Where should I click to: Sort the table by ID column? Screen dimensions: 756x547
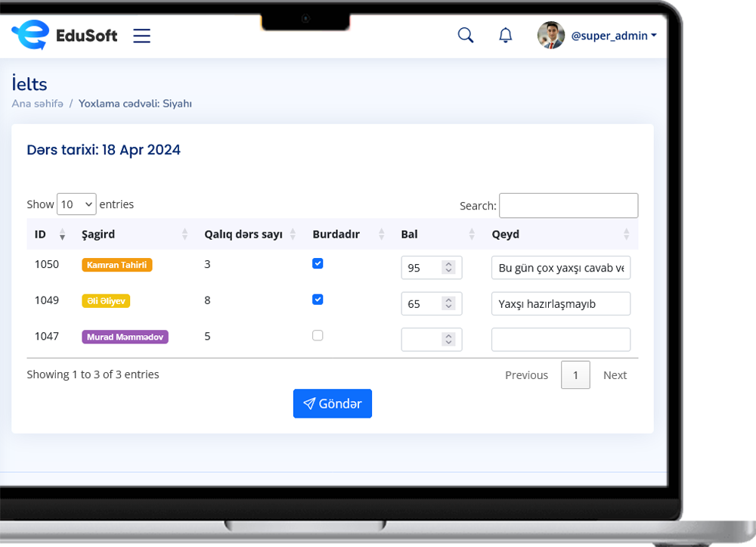61,235
